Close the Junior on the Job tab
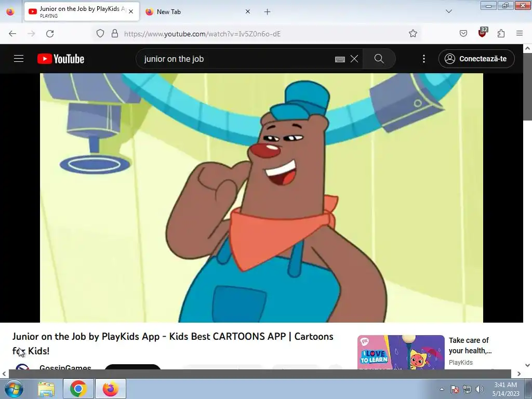Viewport: 532px width, 399px height. click(131, 11)
